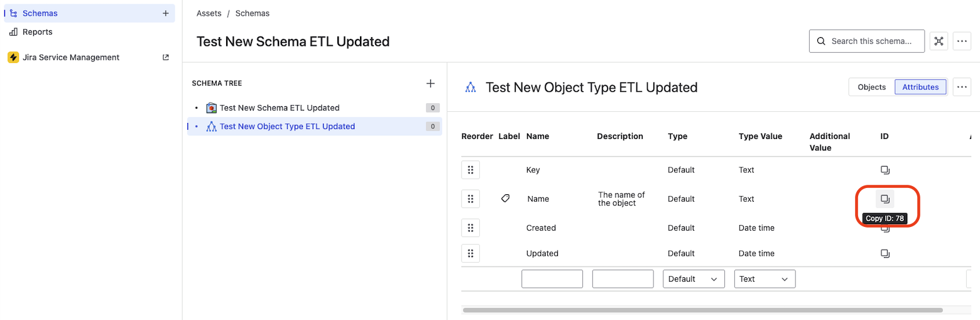Click the plus icon beside Schemas sidebar
The width and height of the screenshot is (980, 320).
click(166, 13)
